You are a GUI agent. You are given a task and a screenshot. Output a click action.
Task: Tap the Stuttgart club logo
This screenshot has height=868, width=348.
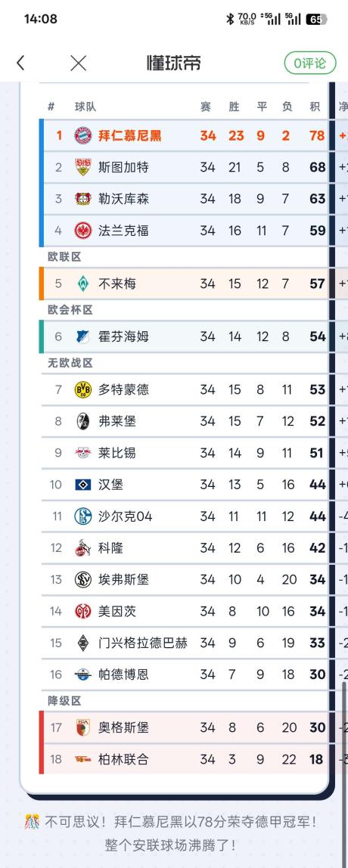83,167
